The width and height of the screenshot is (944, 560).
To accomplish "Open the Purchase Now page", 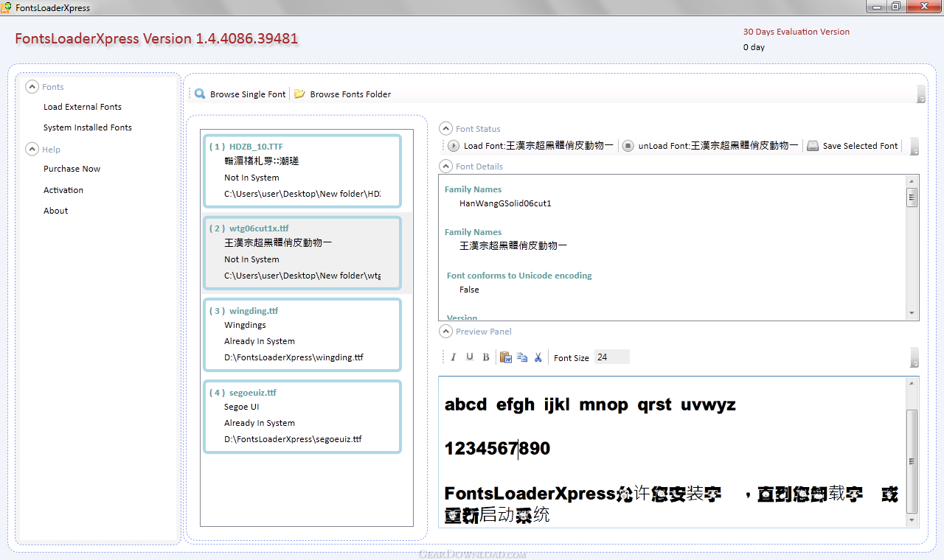I will (72, 169).
